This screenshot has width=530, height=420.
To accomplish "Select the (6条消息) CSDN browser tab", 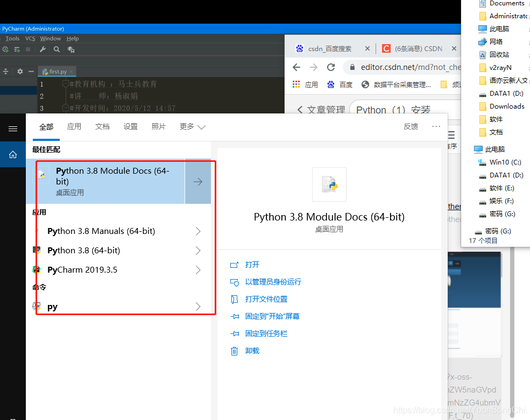I will [414, 48].
